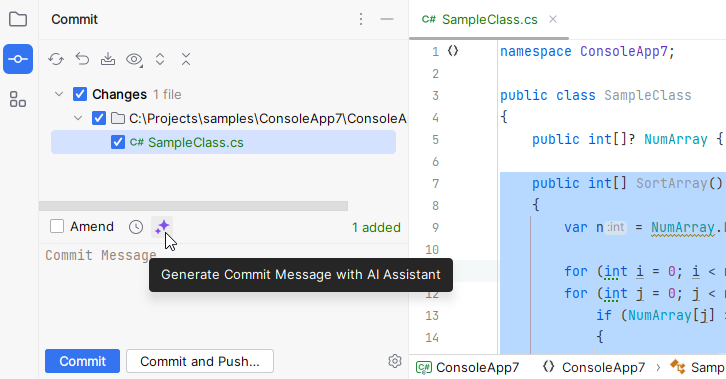Close the SampleClass.cs editor tab
This screenshot has height=379, width=726.
click(x=553, y=19)
